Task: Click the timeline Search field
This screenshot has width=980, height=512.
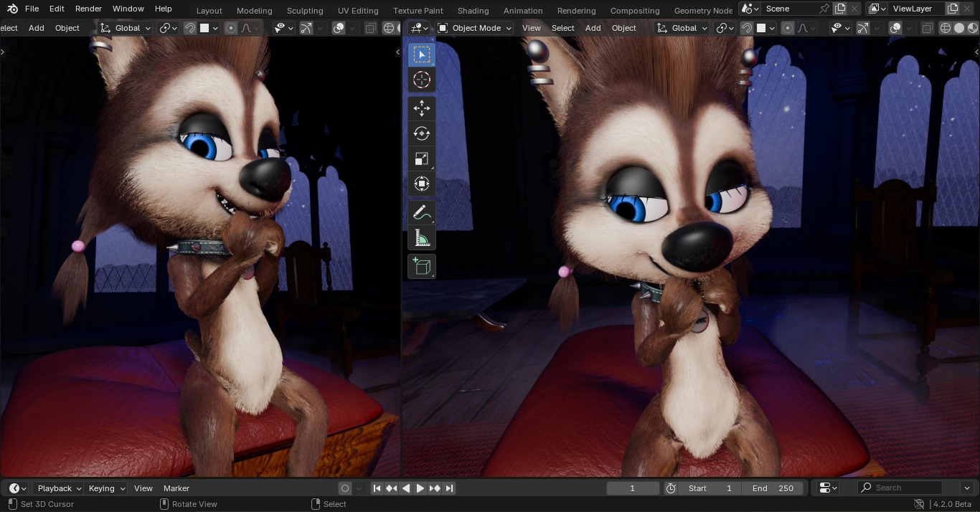Action: [906, 488]
